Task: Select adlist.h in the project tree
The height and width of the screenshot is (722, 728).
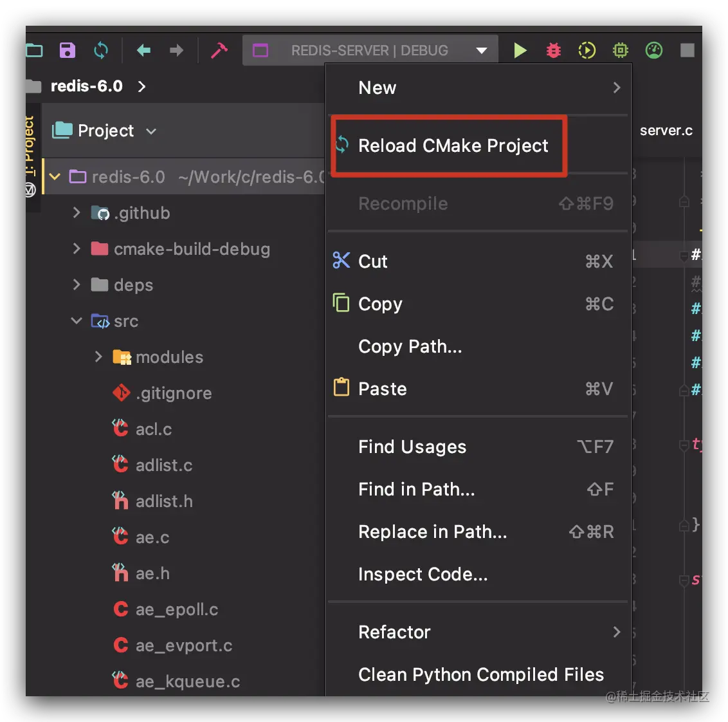Action: pos(163,501)
